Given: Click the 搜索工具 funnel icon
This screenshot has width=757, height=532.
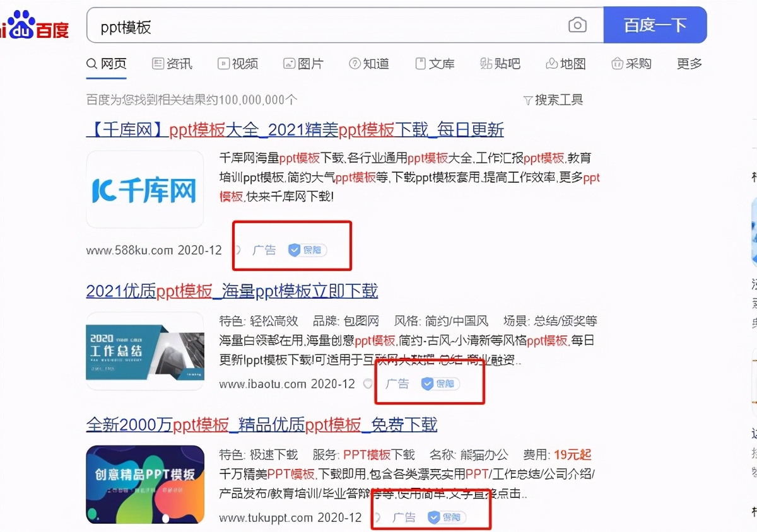Looking at the screenshot, I should click(528, 100).
